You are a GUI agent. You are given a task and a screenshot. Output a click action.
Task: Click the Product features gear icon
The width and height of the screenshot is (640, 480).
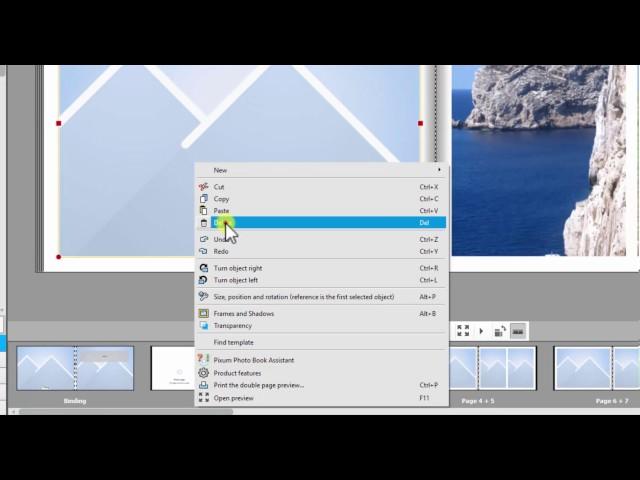click(x=203, y=373)
